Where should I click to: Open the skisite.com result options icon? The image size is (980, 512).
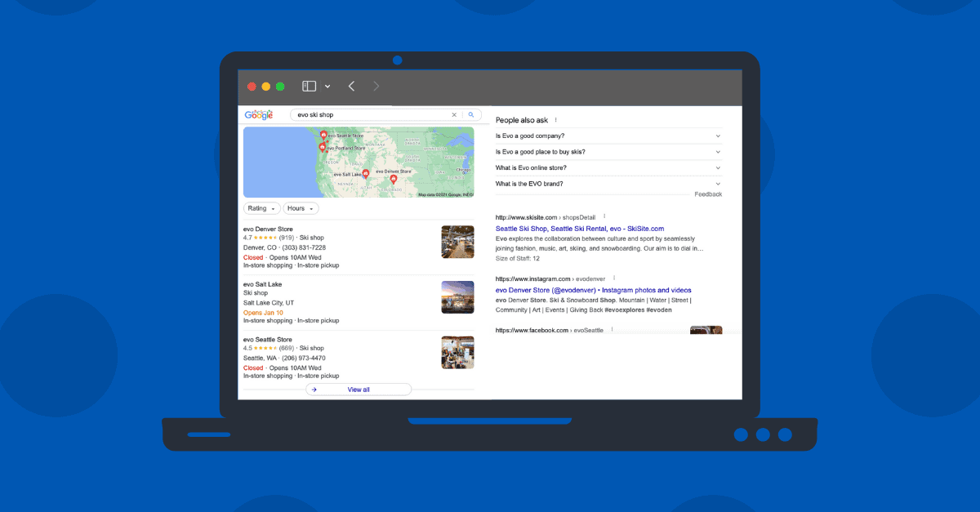(x=604, y=216)
